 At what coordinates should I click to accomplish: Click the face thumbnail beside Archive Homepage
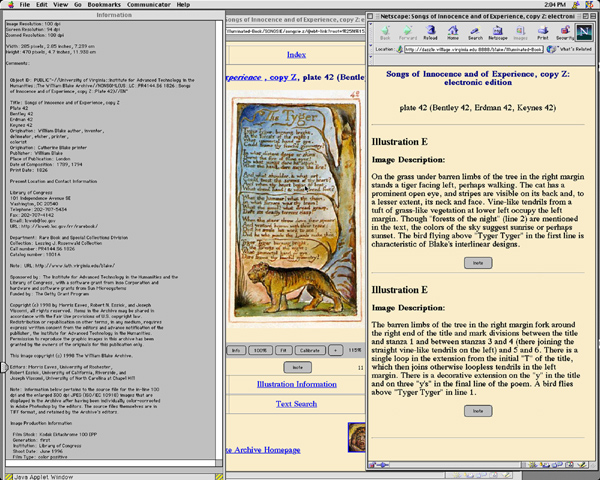point(357,437)
